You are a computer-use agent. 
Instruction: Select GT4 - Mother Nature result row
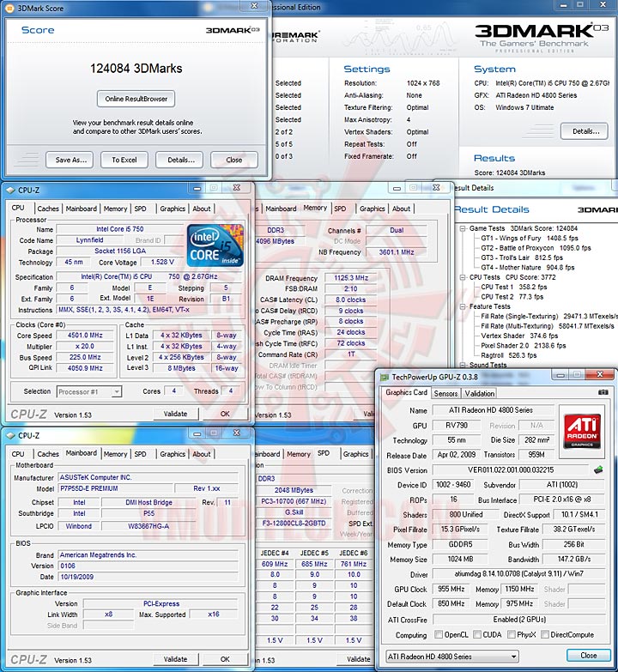[527, 268]
